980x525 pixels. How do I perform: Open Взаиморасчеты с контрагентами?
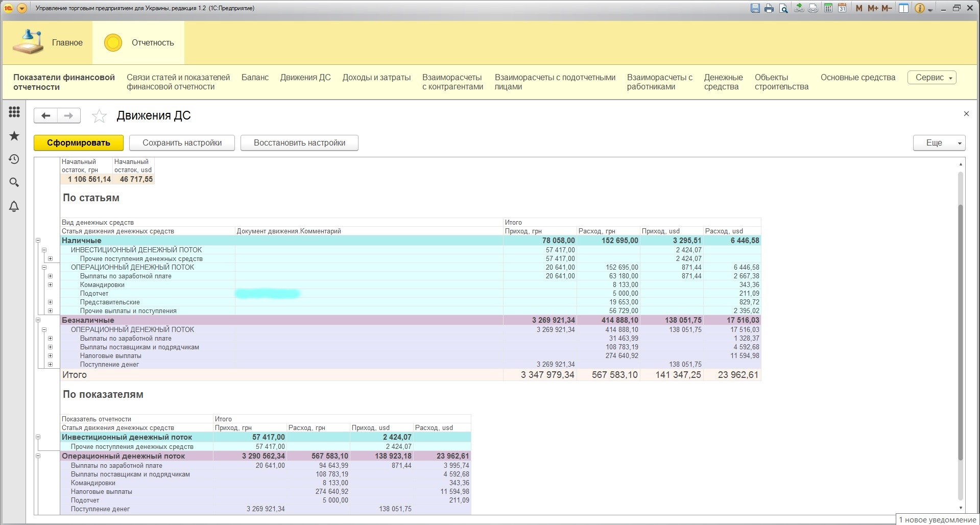[x=452, y=82]
